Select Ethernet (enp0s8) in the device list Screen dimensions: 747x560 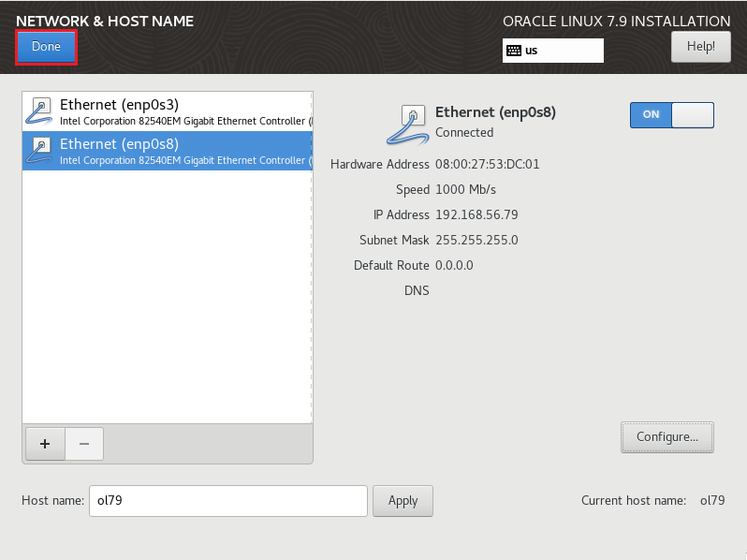(x=168, y=151)
